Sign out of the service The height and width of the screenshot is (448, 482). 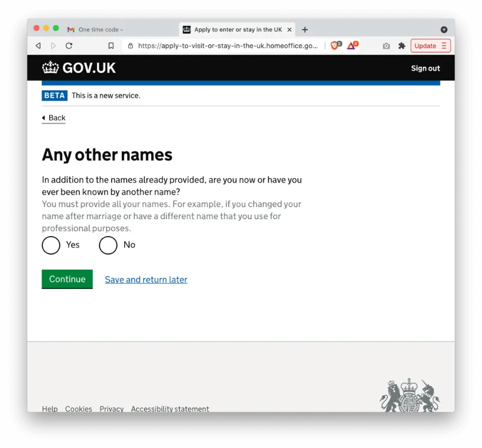coord(425,68)
